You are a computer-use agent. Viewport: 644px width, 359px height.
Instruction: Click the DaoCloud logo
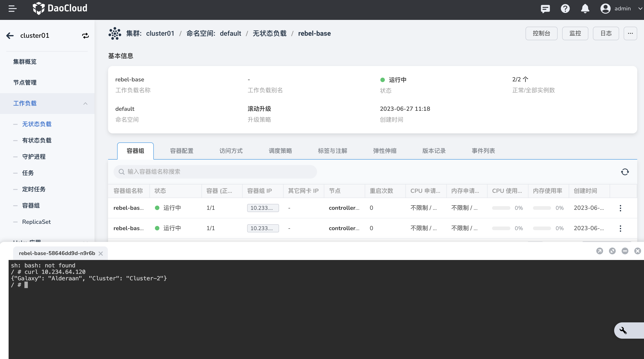(60, 8)
